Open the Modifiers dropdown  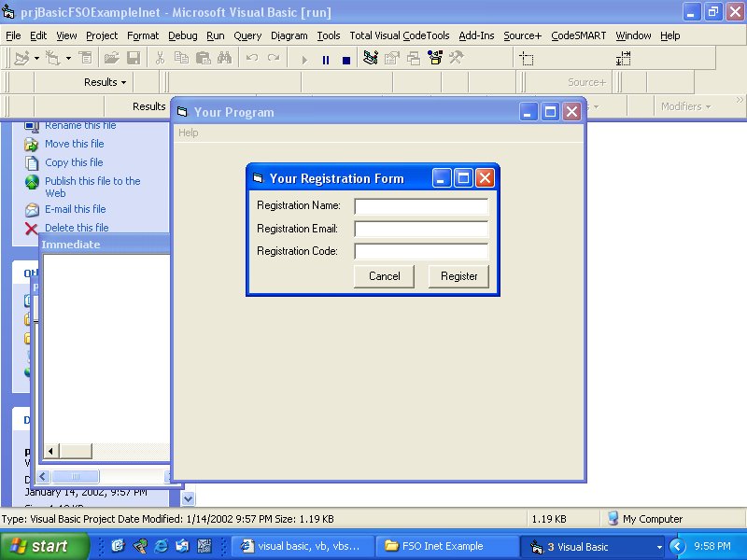pos(685,106)
